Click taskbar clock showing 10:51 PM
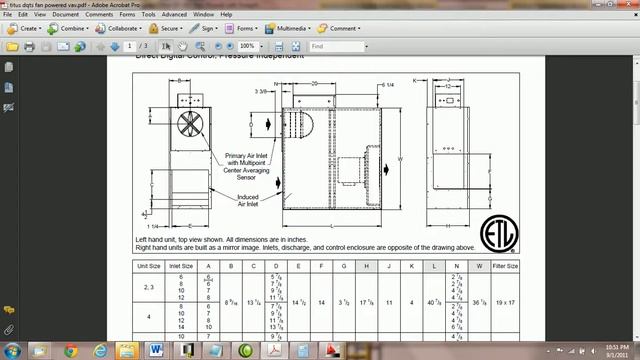640x360 pixels. 617,351
